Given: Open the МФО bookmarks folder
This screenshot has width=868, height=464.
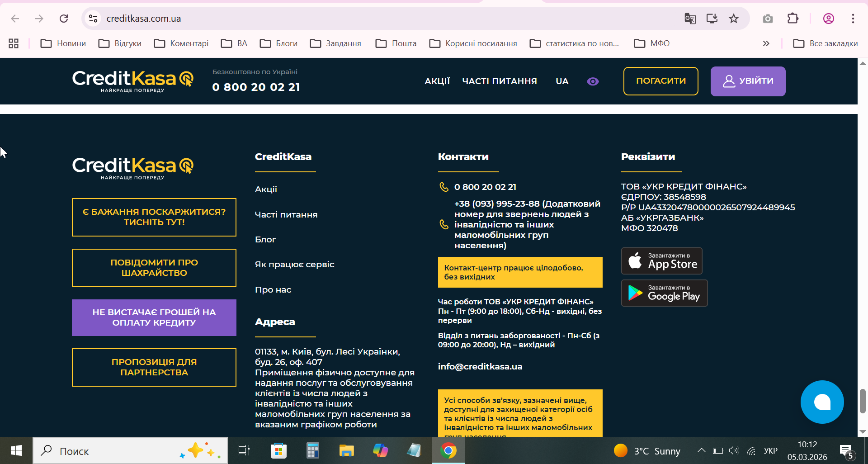Looking at the screenshot, I should coord(652,43).
